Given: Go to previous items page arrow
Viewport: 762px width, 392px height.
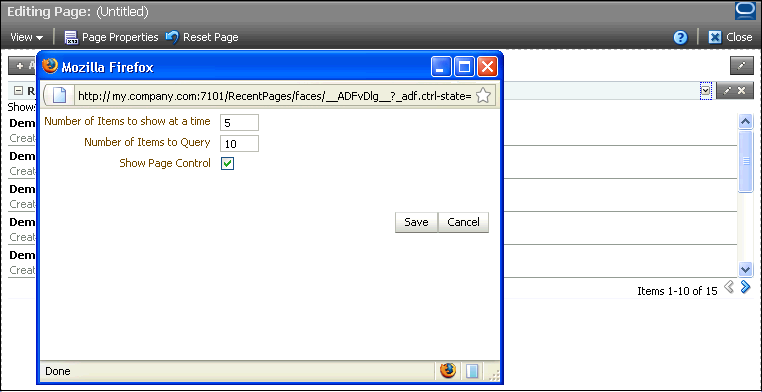Looking at the screenshot, I should coord(728,288).
